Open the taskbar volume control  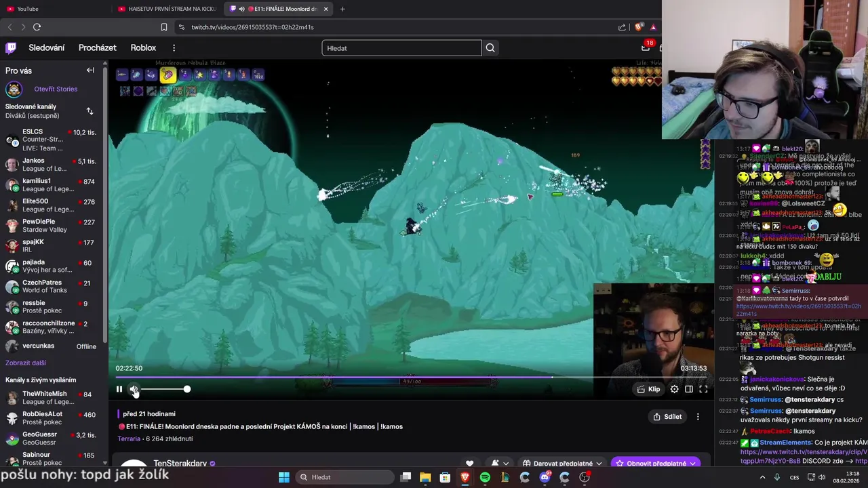821,477
